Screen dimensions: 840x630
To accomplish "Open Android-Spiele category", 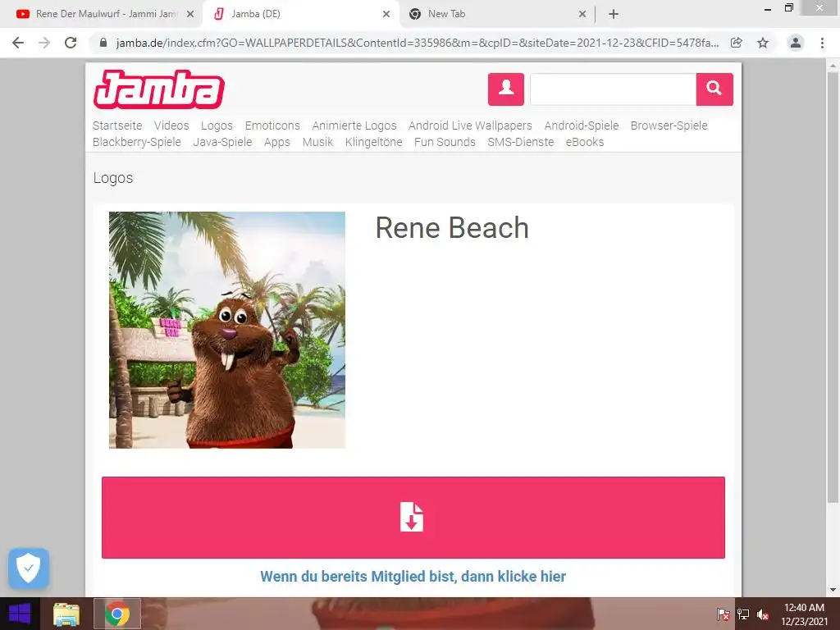I will click(582, 126).
